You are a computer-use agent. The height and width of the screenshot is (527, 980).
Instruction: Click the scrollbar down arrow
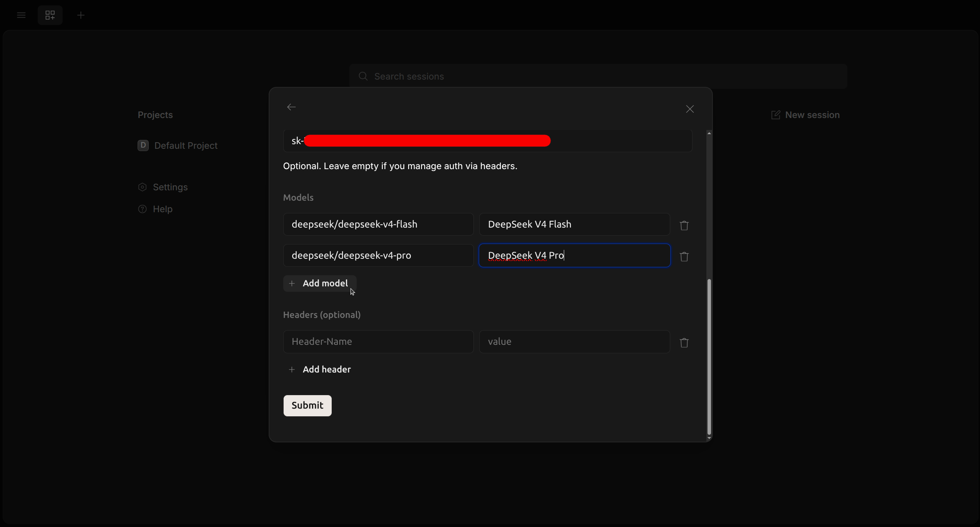pyautogui.click(x=709, y=438)
